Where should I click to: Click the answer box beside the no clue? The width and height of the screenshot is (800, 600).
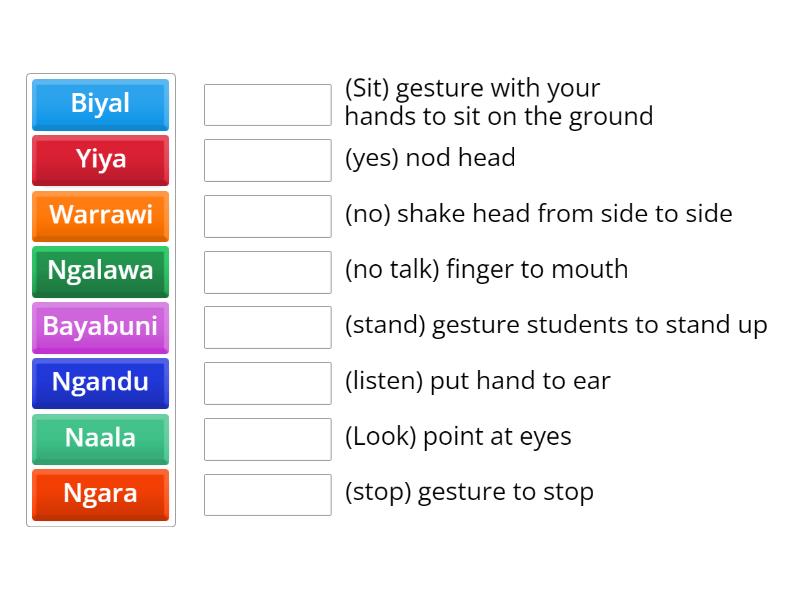tap(267, 214)
